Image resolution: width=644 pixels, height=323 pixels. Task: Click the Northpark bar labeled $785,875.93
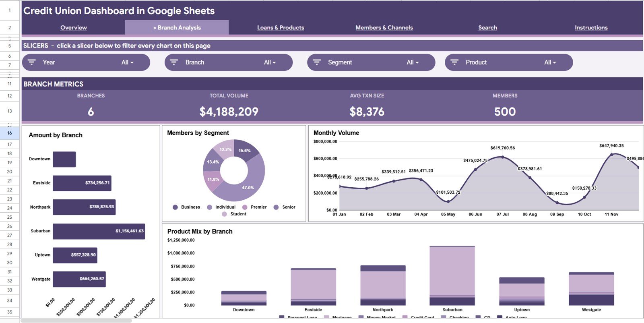point(84,207)
